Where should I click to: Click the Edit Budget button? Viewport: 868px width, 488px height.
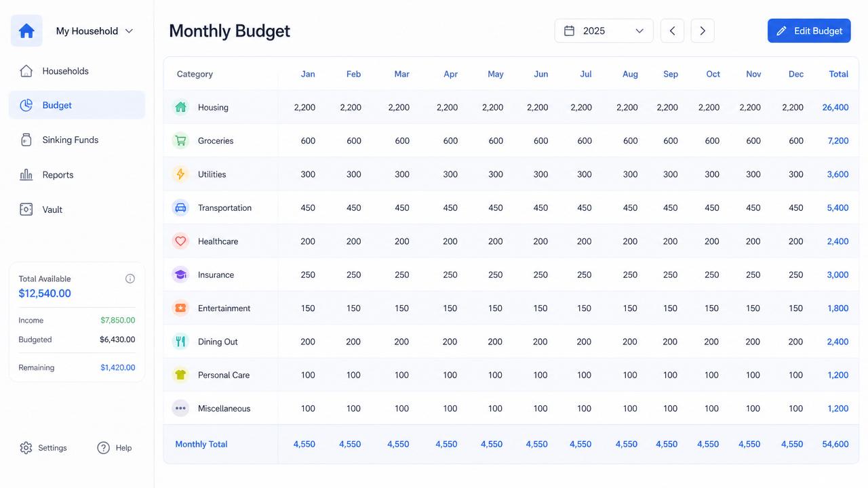[x=809, y=30]
